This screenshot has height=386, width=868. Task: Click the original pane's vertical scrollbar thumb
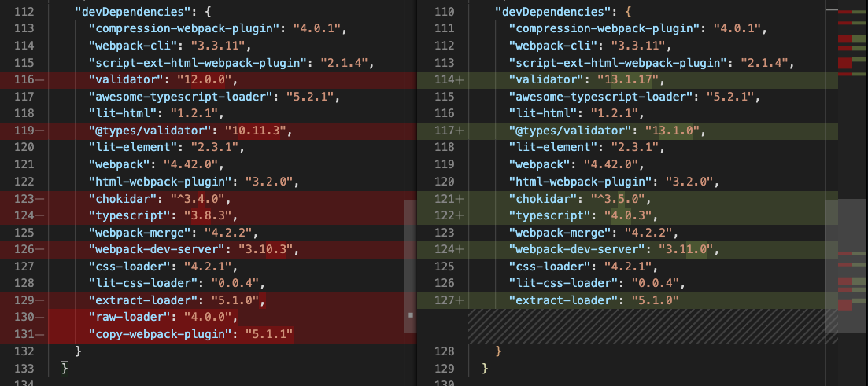click(410, 267)
